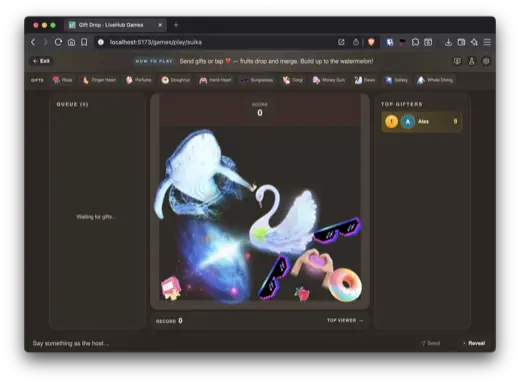Viewport: 520px width, 384px height.
Task: Click the Reveal button
Action: [474, 343]
